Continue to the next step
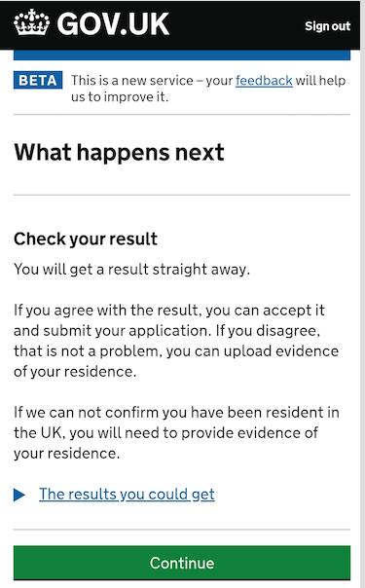Screen dimensions: 365x588 coord(182,563)
